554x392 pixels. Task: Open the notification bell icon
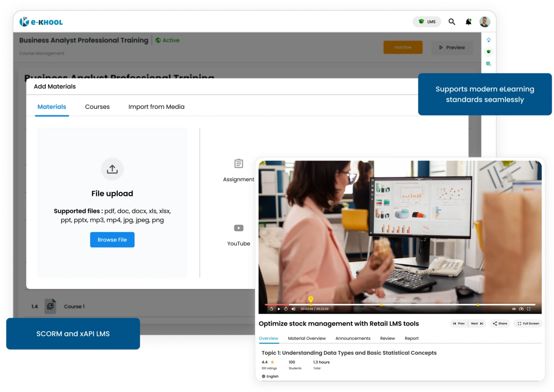coord(468,22)
